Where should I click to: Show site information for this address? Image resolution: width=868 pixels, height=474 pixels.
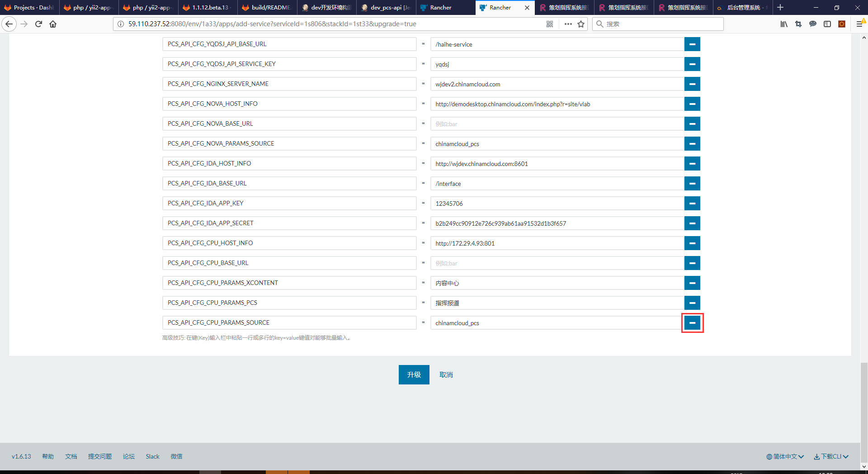click(121, 24)
